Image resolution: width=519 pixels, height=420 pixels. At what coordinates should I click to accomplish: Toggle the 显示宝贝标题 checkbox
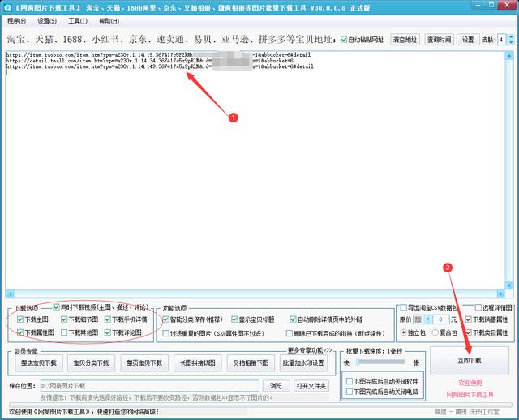[234, 319]
